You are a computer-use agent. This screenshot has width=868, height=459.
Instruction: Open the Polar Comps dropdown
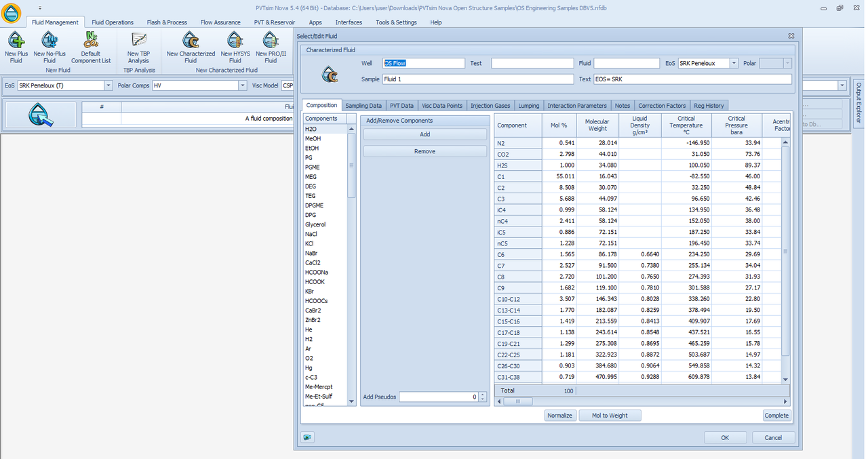click(x=243, y=85)
